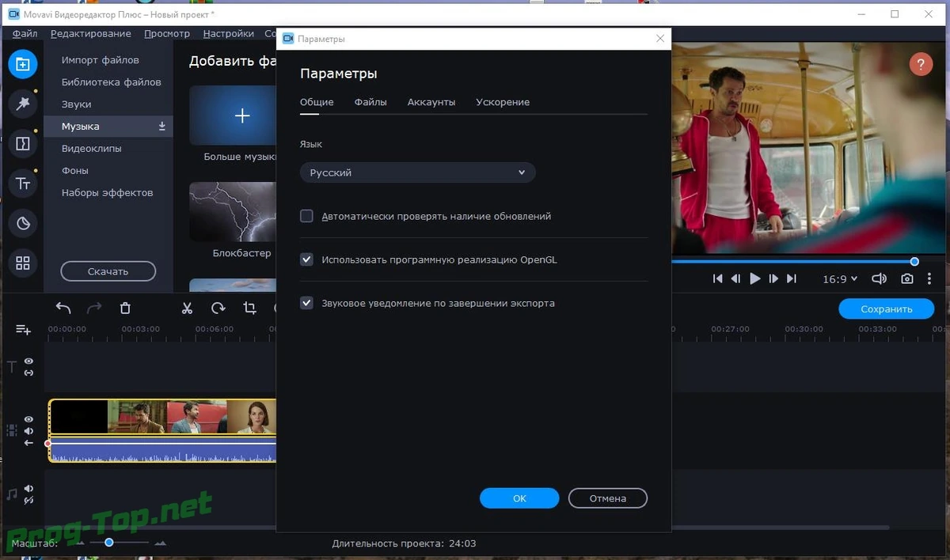Open the Язык language dropdown
The image size is (950, 560).
click(x=417, y=172)
